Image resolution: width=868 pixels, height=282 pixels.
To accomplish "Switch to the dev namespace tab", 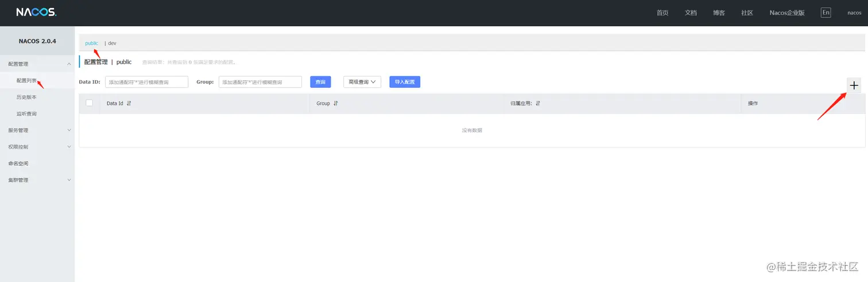I will 112,43.
